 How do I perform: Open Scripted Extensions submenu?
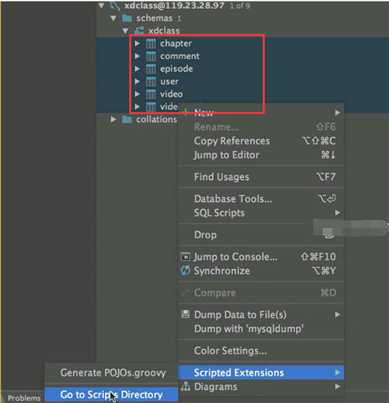[261, 372]
